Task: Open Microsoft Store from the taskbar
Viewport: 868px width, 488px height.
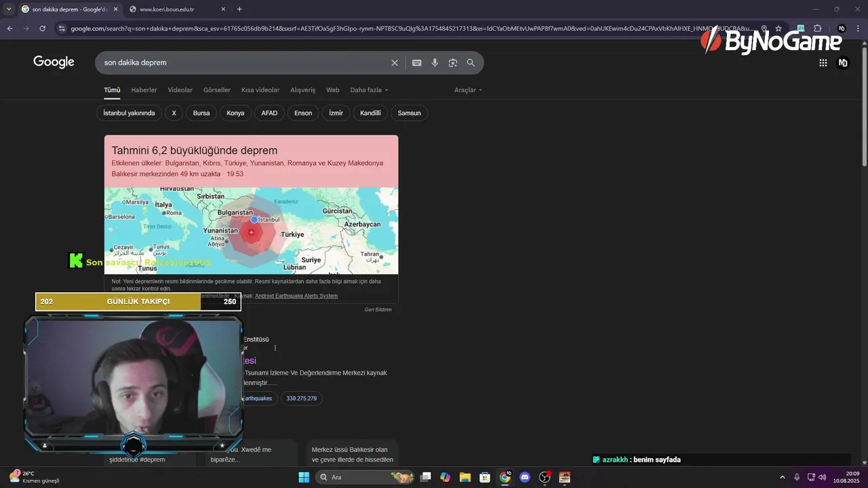Action: (x=485, y=477)
